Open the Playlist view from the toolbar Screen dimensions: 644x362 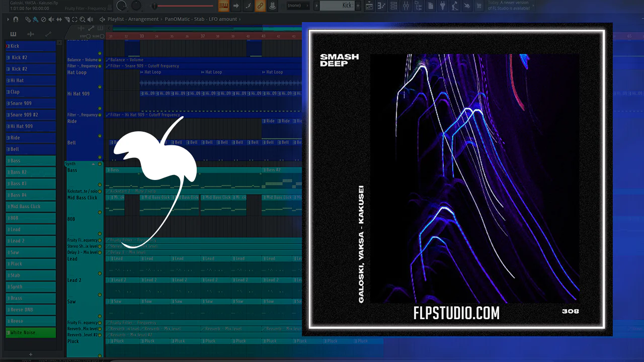(x=369, y=6)
